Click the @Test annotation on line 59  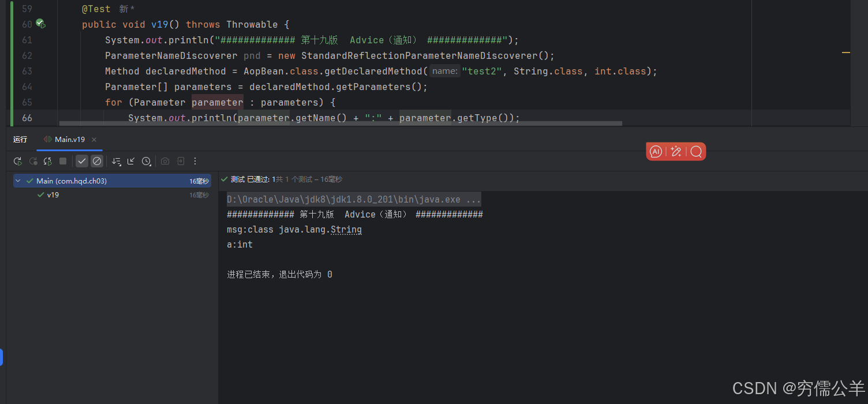tap(96, 9)
